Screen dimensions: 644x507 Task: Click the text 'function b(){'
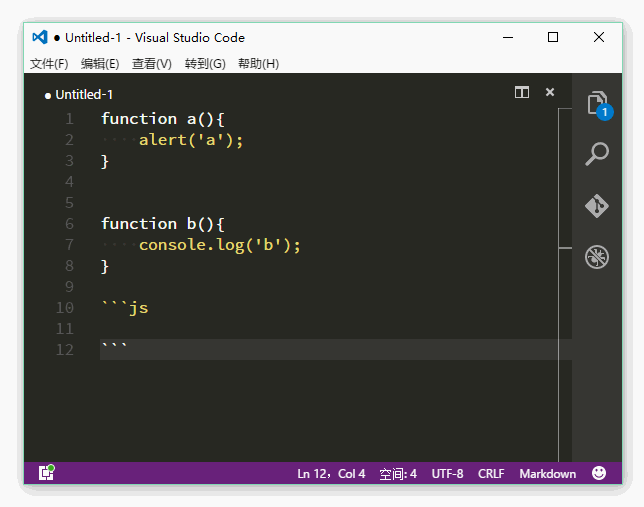(163, 224)
